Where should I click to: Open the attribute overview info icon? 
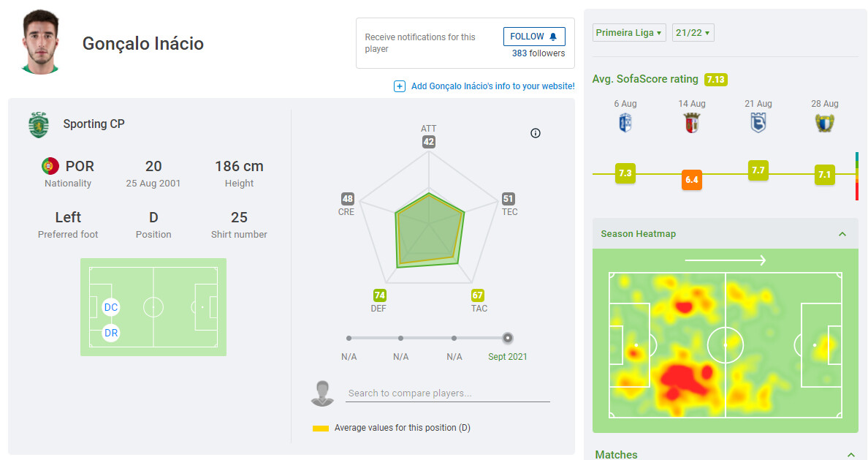pos(536,133)
